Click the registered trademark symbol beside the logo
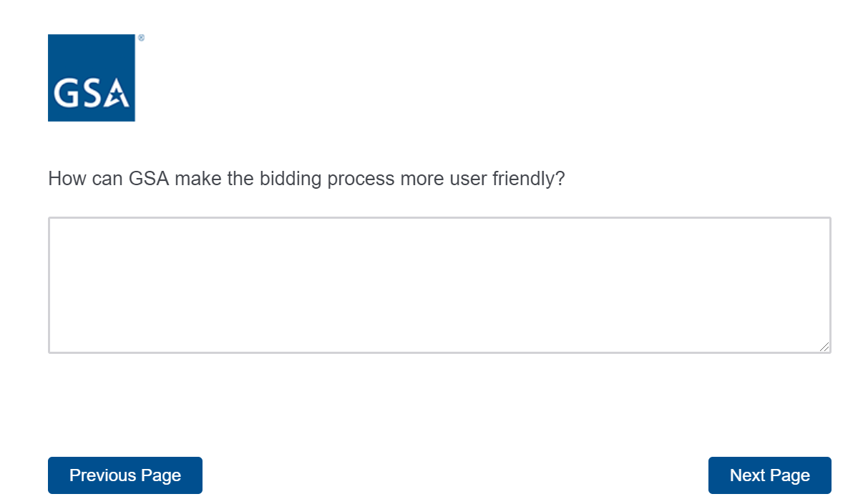Image resolution: width=863 pixels, height=504 pixels. [141, 38]
